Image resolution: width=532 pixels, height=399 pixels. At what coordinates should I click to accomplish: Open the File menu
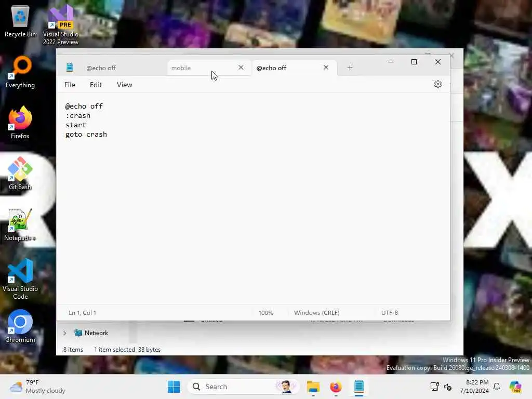point(70,85)
